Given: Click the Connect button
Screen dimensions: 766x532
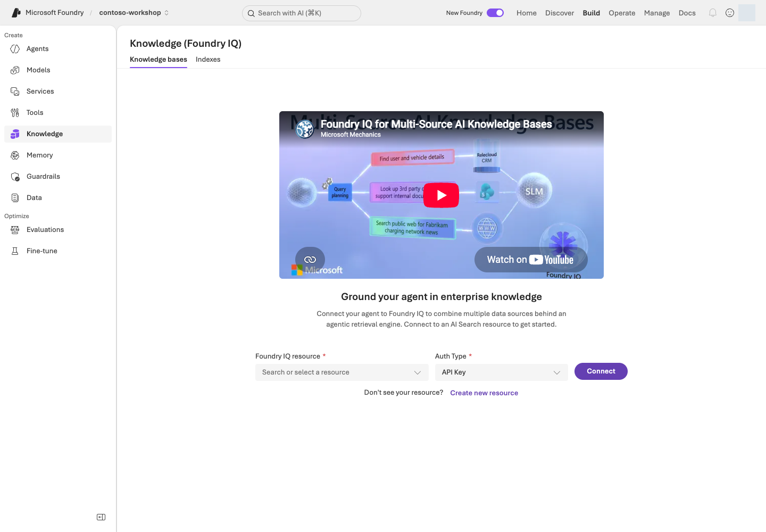Looking at the screenshot, I should pos(601,371).
